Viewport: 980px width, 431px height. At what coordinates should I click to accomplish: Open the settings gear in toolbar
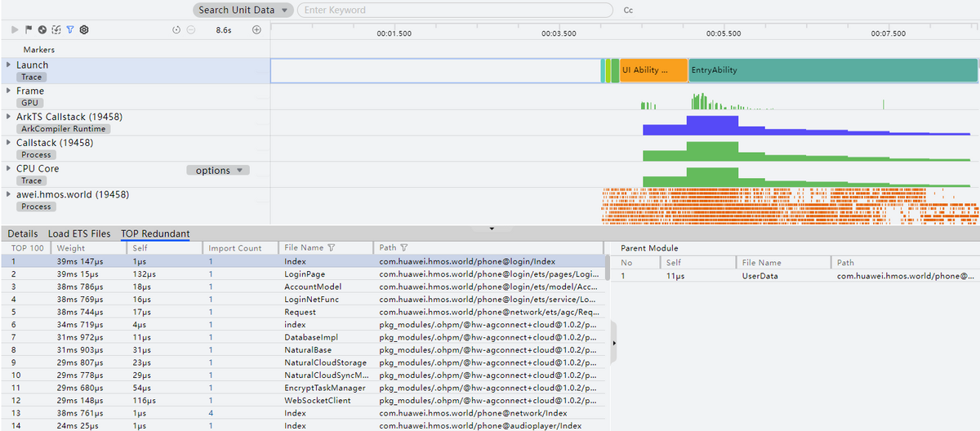pos(83,29)
